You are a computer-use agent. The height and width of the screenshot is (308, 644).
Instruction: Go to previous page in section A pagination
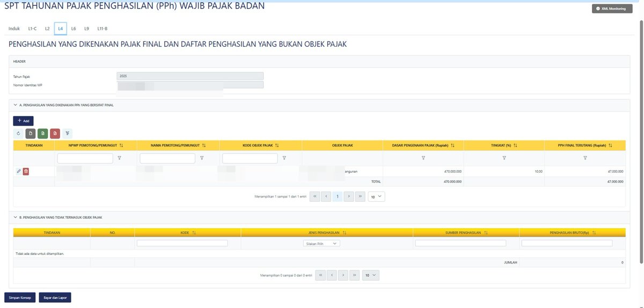326,197
